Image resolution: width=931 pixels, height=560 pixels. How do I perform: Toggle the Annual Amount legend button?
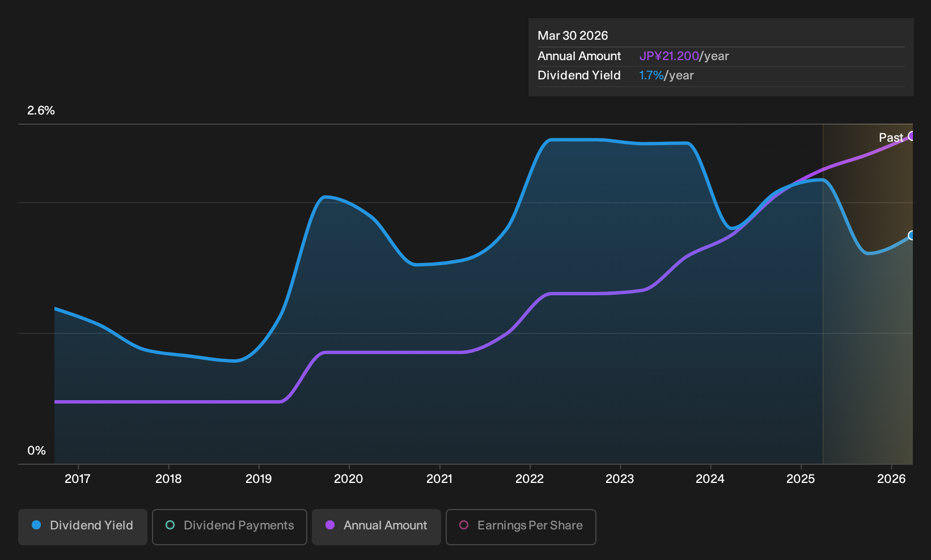click(376, 527)
